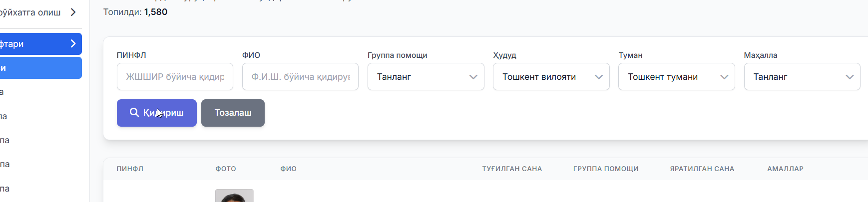Click the АМАЛЛАР column header
Viewport: 868px width, 202px height.
[785, 169]
